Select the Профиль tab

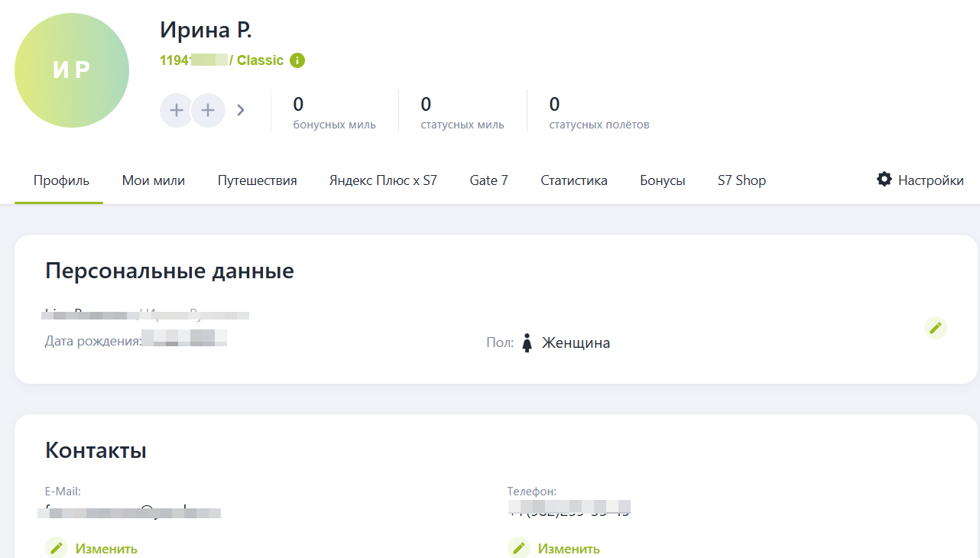61,180
